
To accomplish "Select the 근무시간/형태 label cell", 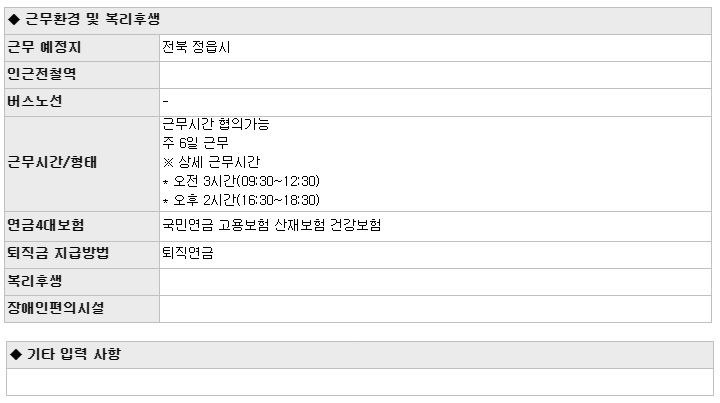I will (82, 164).
